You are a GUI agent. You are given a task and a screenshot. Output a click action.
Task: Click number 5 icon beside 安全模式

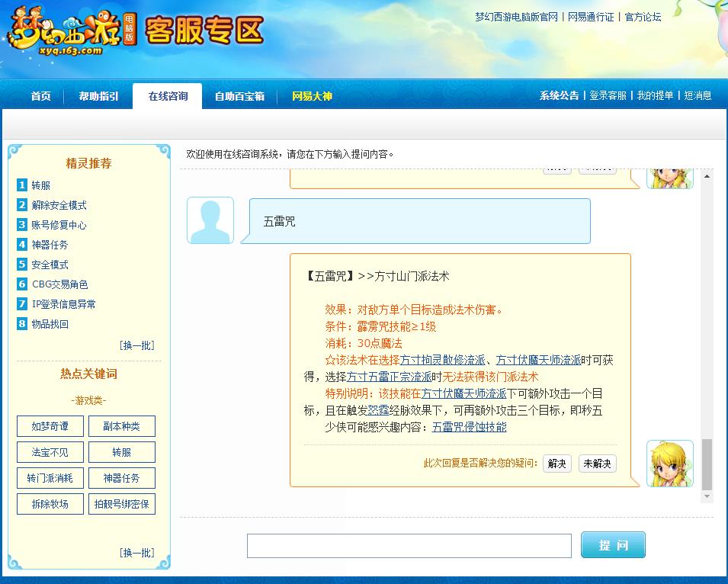click(x=22, y=264)
